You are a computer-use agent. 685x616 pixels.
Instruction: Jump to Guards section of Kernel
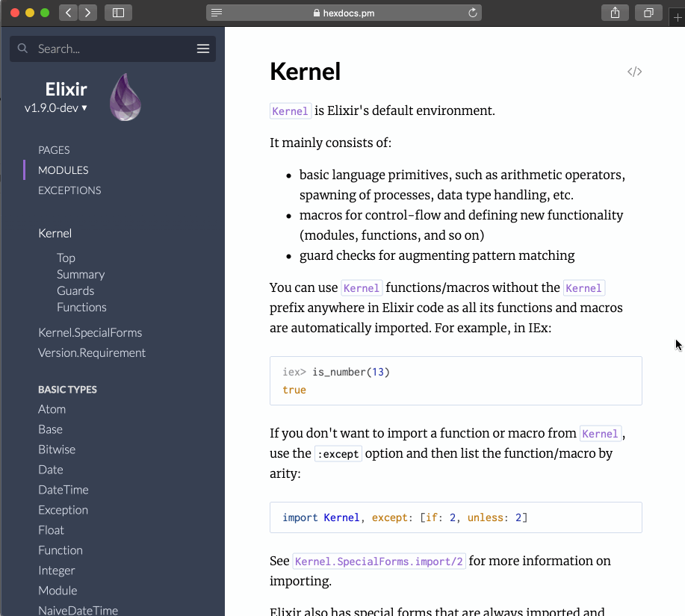[75, 290]
